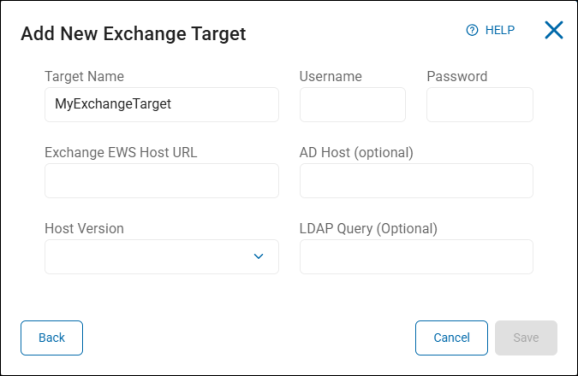Click the greyed-out Save button
578x376 pixels.
pyautogui.click(x=526, y=338)
